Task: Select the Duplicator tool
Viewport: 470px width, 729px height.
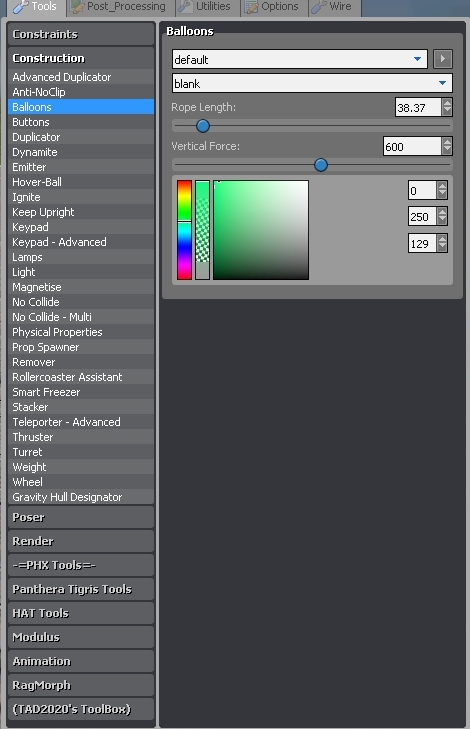Action: click(x=81, y=137)
